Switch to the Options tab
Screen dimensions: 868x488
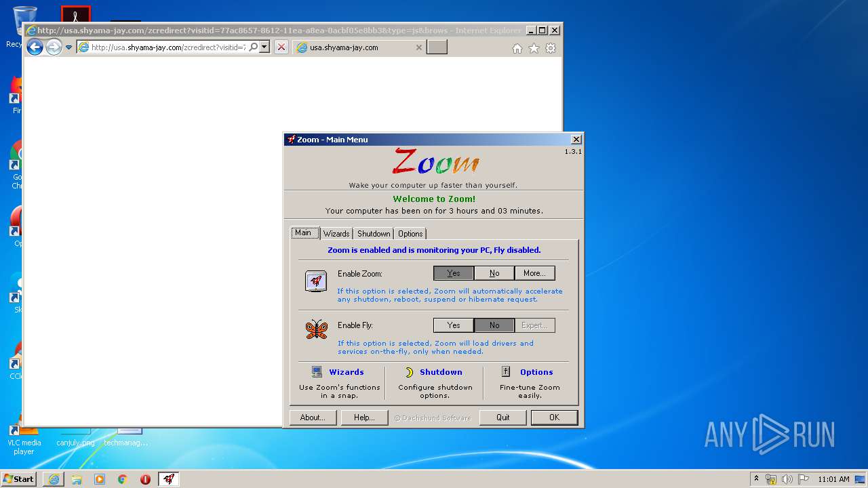coord(410,234)
